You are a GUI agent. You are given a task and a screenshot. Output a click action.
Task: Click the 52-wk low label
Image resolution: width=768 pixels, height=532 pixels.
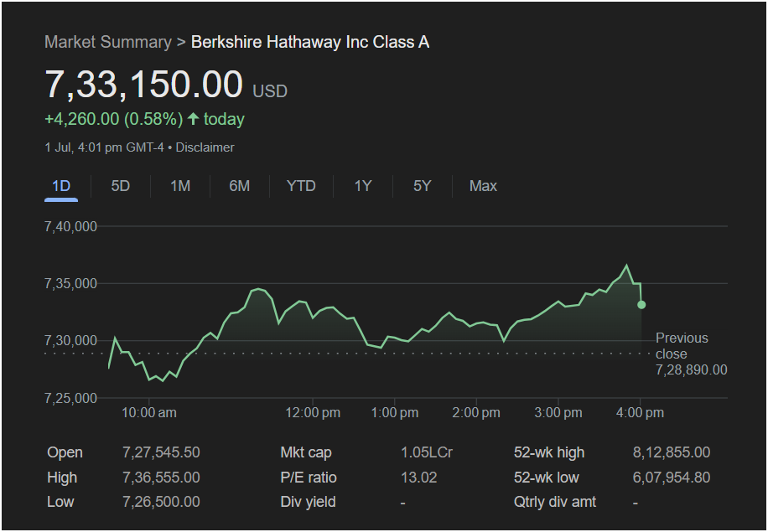tap(546, 478)
